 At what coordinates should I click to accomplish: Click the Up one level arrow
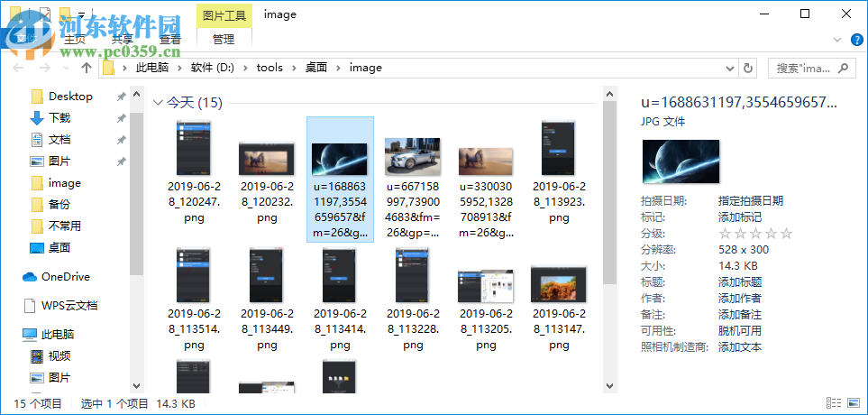pos(86,69)
